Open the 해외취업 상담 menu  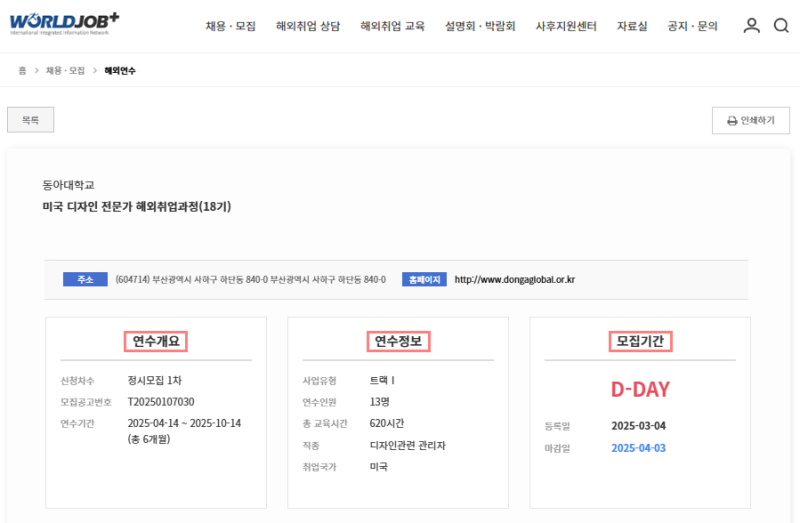coord(308,26)
